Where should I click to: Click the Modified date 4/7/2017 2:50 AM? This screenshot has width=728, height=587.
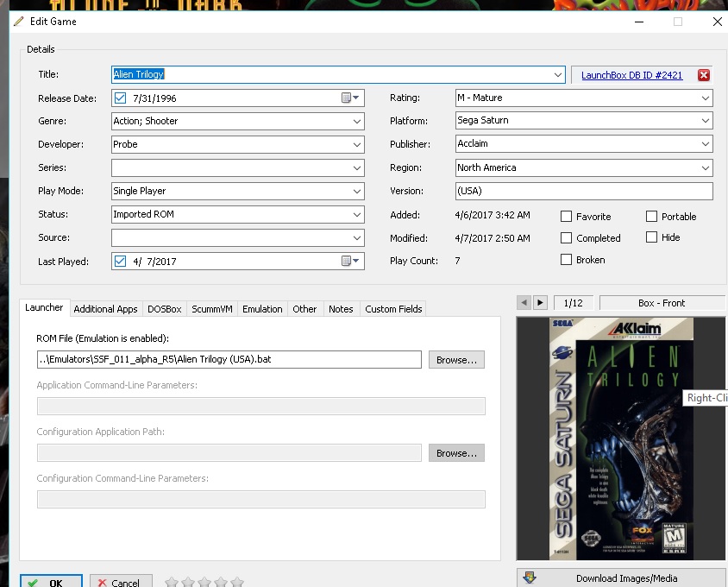[x=493, y=238]
